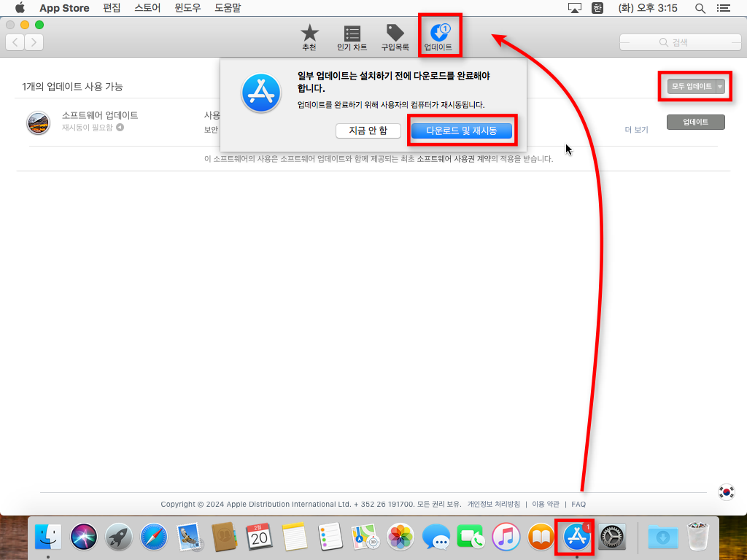
Task: Open Reminders from the Dock
Action: tap(330, 537)
